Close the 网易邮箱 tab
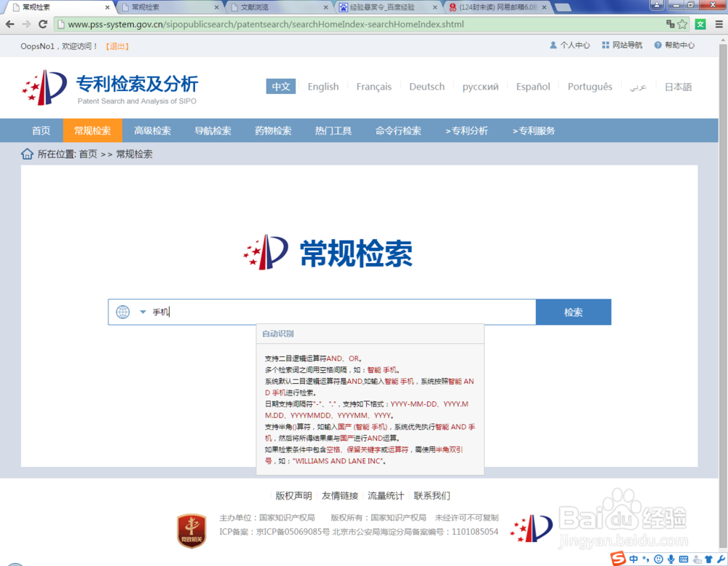 pos(544,7)
